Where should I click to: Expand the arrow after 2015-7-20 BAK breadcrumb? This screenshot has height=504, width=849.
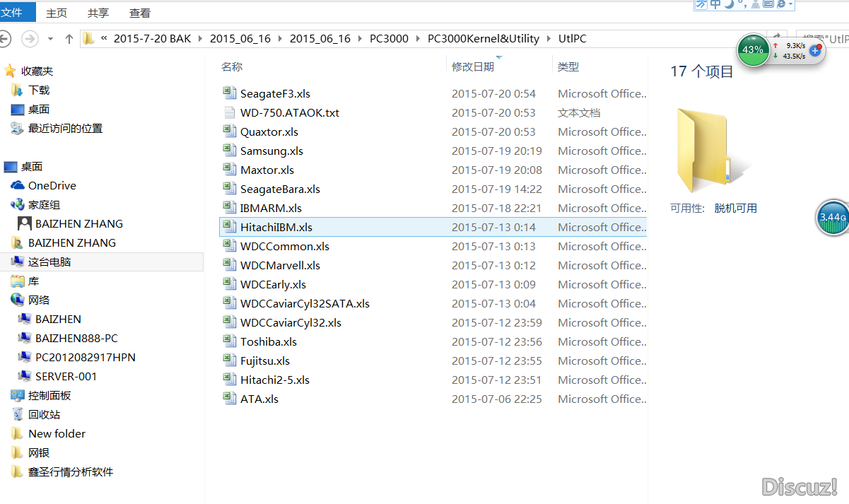point(200,39)
